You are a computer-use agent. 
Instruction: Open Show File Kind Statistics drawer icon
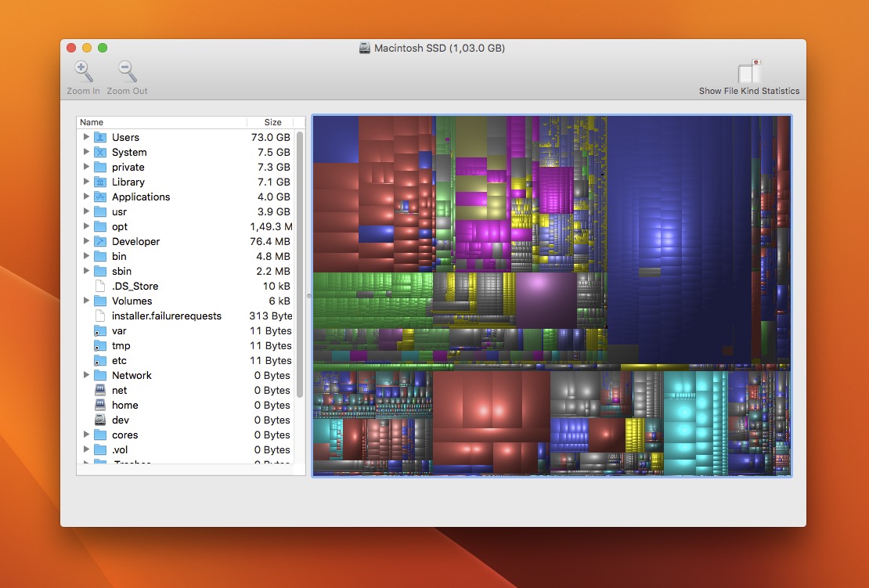[x=749, y=71]
